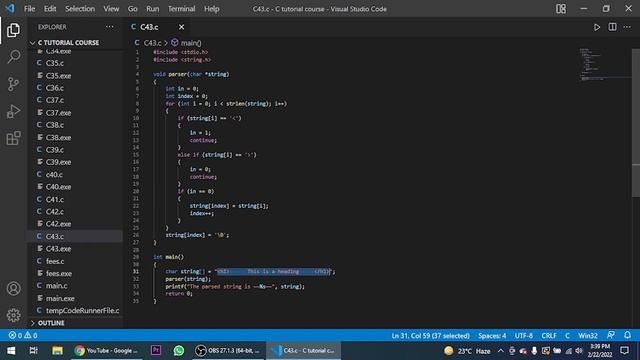Change indentation via Spaces: 4

(492, 336)
